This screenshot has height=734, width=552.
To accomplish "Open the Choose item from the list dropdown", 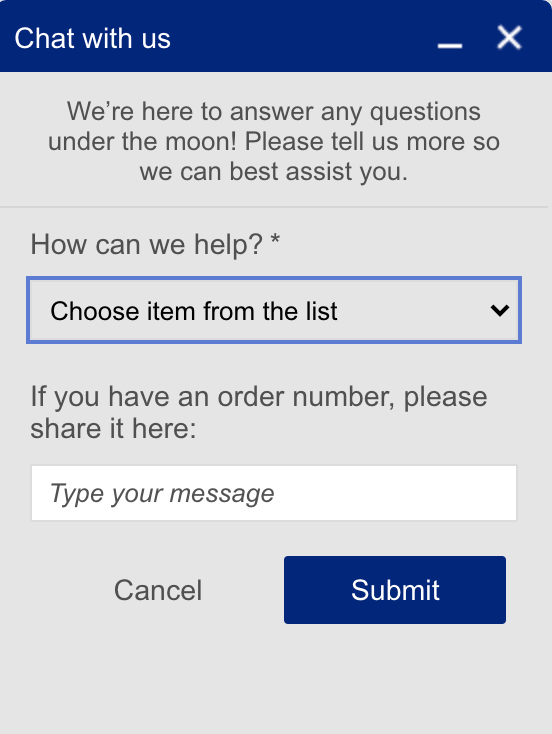I will tap(274, 310).
